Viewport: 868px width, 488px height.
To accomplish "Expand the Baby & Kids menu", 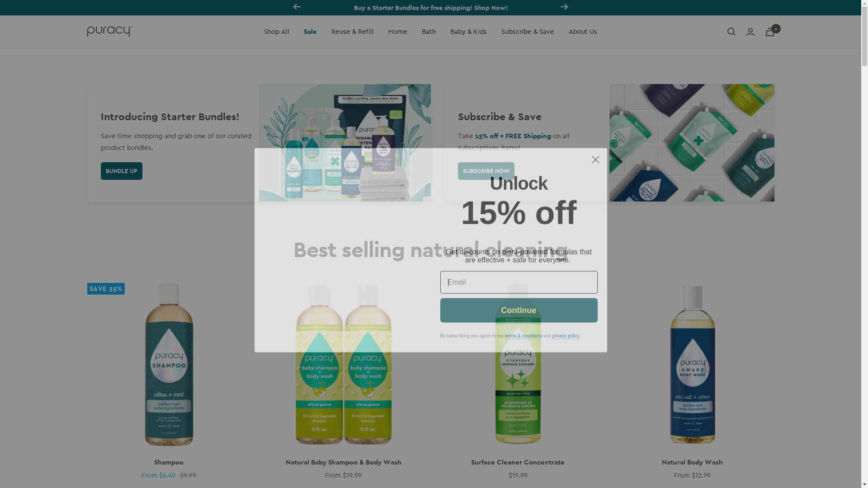I will click(x=468, y=32).
